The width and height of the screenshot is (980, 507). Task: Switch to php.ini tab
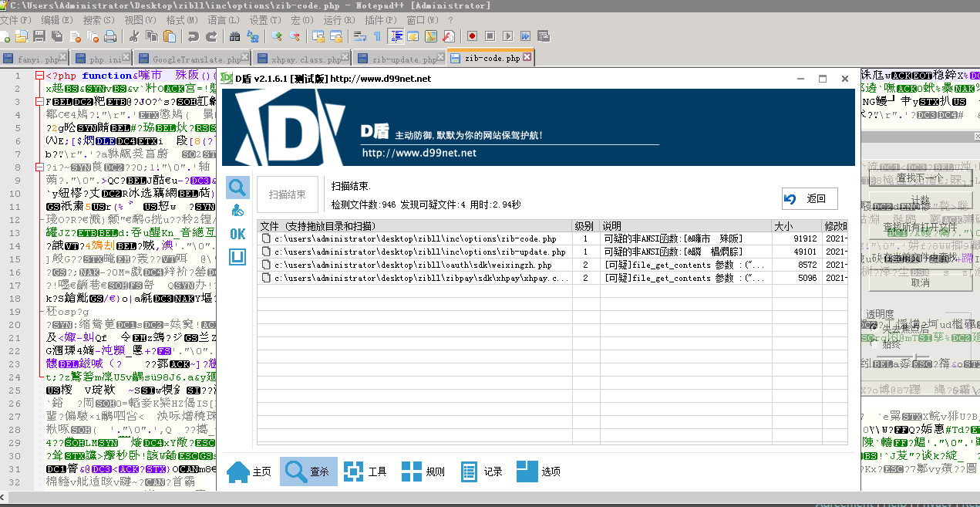point(102,59)
